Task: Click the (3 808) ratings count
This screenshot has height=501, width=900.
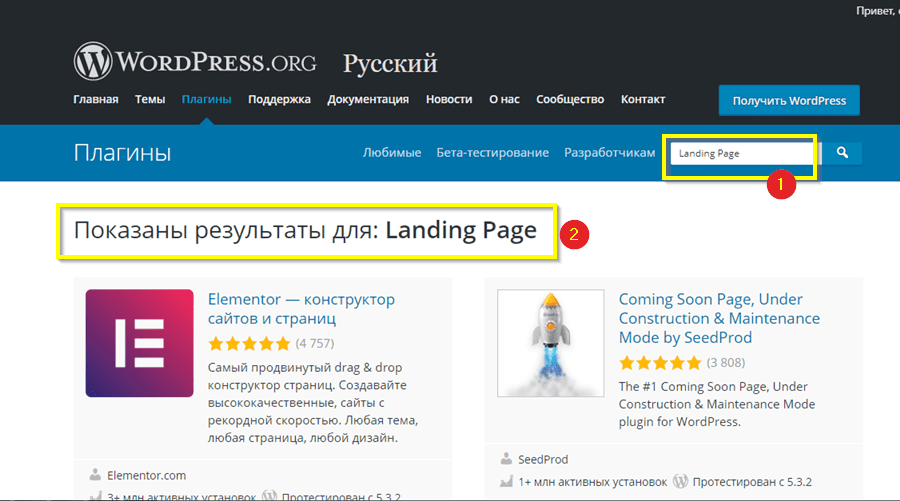Action: coord(726,363)
